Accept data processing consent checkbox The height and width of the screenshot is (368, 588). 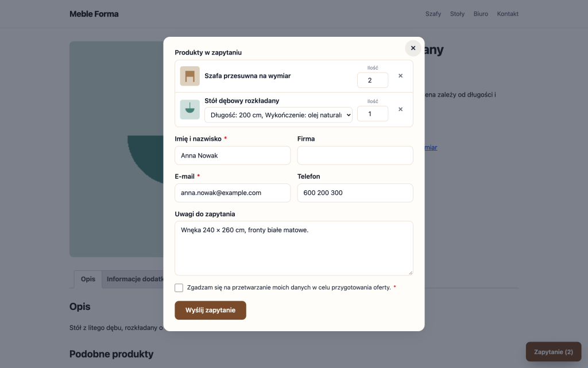(179, 287)
